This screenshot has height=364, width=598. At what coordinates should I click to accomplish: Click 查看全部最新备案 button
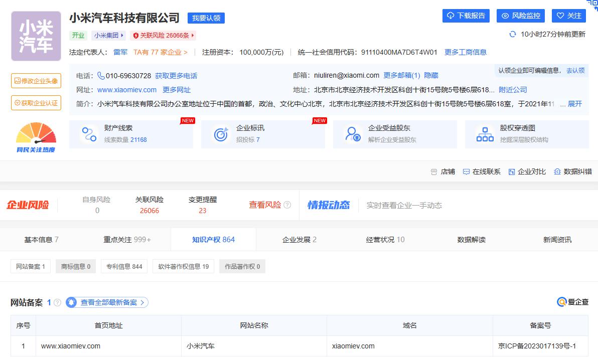[107, 302]
